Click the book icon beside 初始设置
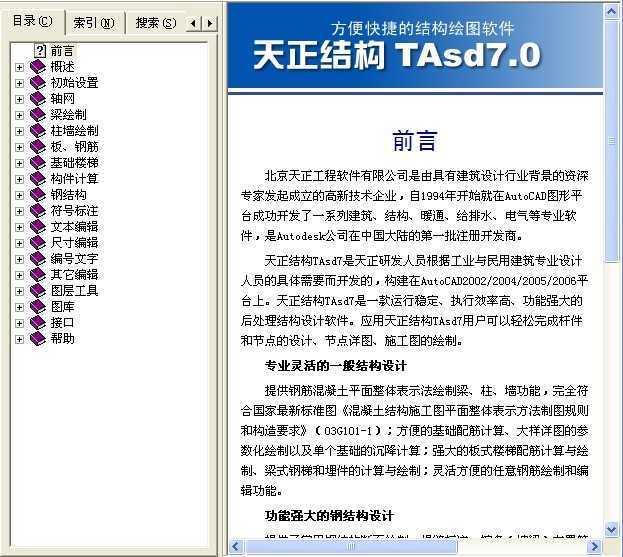This screenshot has height=557, width=623. pos(38,83)
